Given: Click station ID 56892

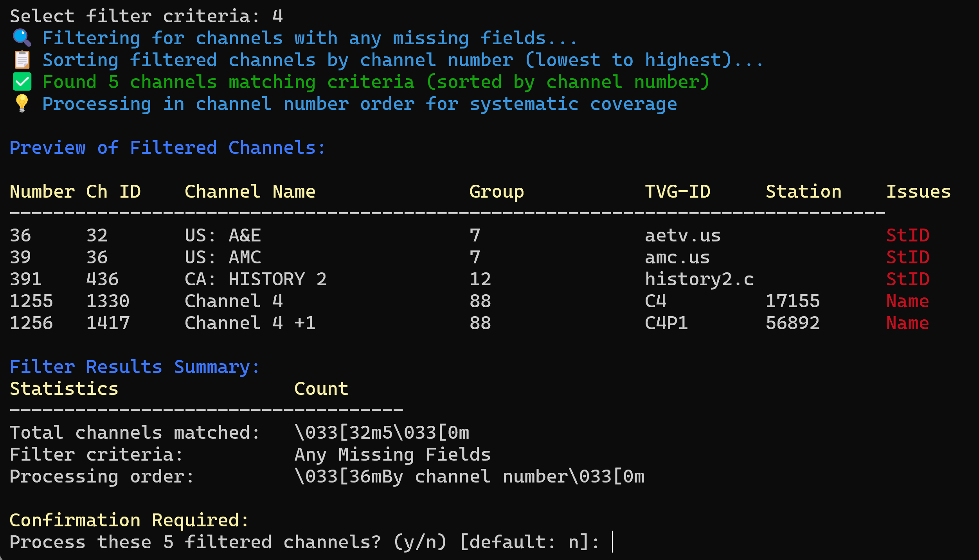Looking at the screenshot, I should (792, 323).
